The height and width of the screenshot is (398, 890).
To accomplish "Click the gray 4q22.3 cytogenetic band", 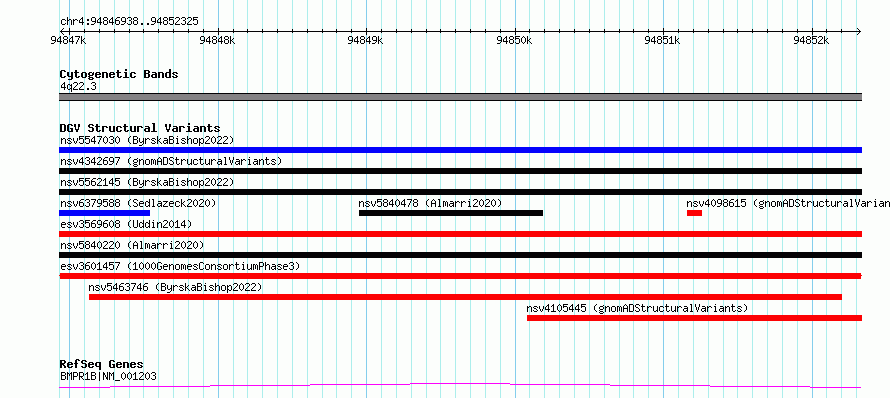I will point(460,97).
